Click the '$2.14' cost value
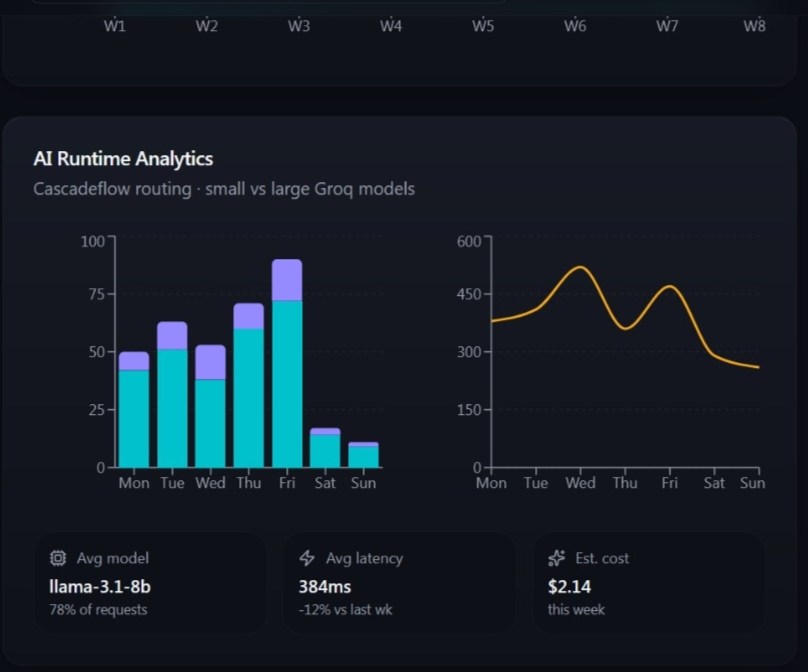The image size is (808, 672). pos(569,587)
